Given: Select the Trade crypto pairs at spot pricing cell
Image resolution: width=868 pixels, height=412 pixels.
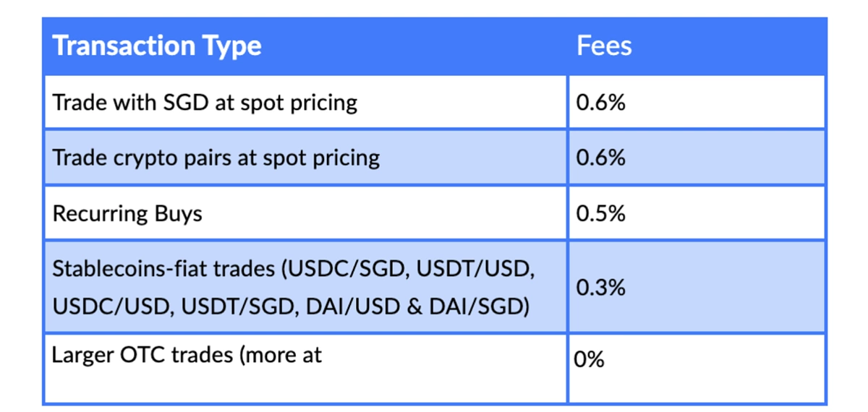Looking at the screenshot, I should [x=305, y=157].
